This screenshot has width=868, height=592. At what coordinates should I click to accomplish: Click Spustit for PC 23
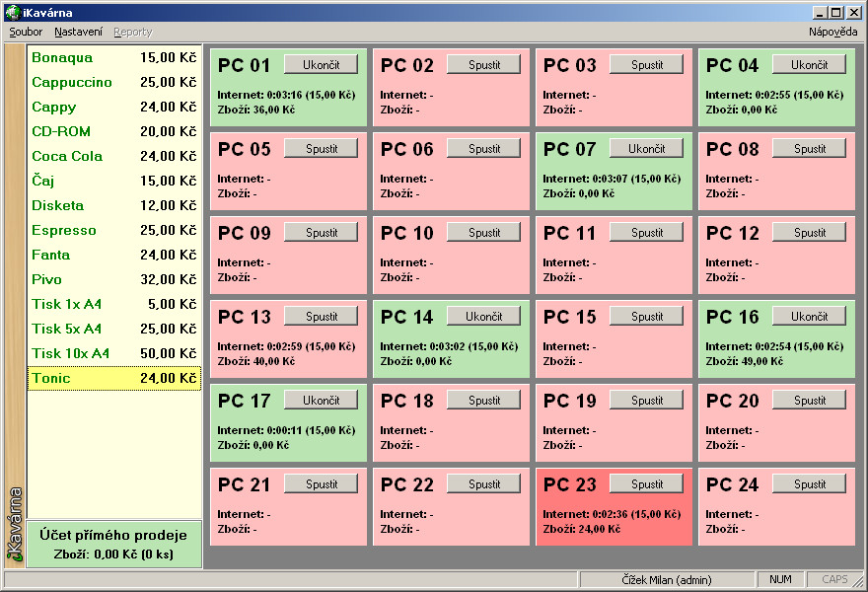(x=647, y=483)
